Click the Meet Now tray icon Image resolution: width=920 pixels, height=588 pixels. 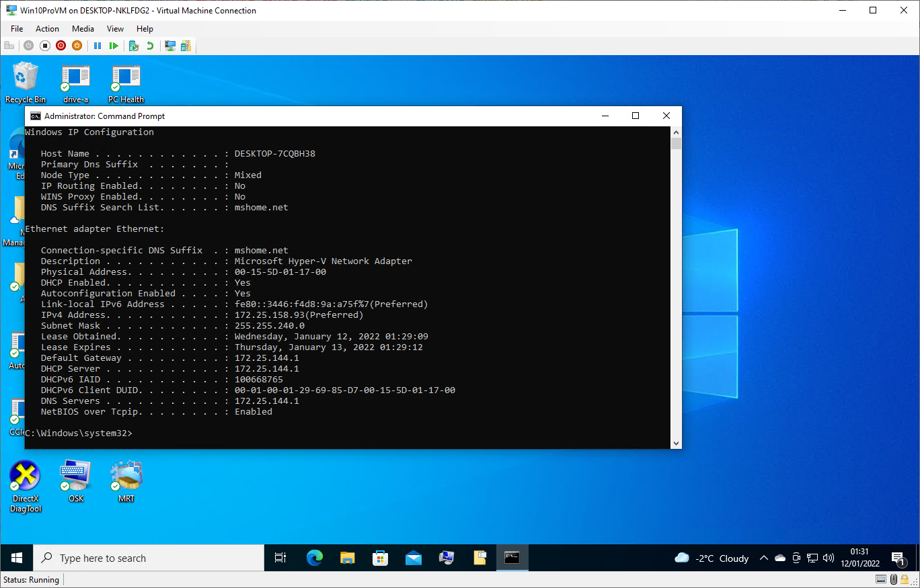click(796, 558)
